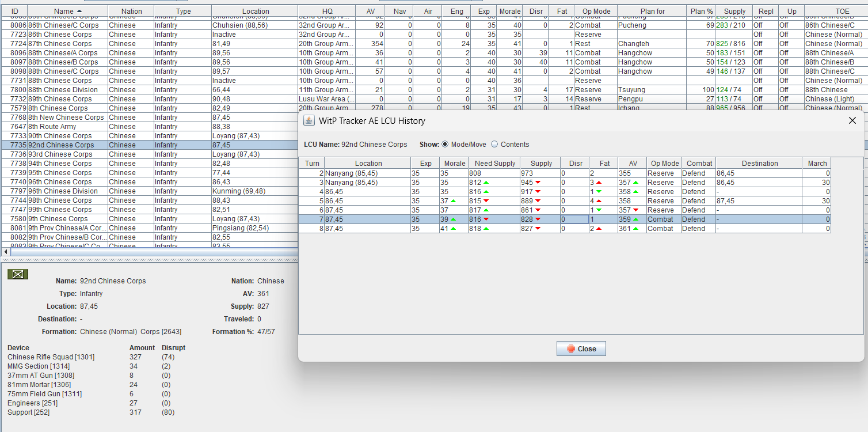The image size is (868, 432).
Task: Select the 9th Prov Chinese/A Corps row
Action: [x=150, y=228]
